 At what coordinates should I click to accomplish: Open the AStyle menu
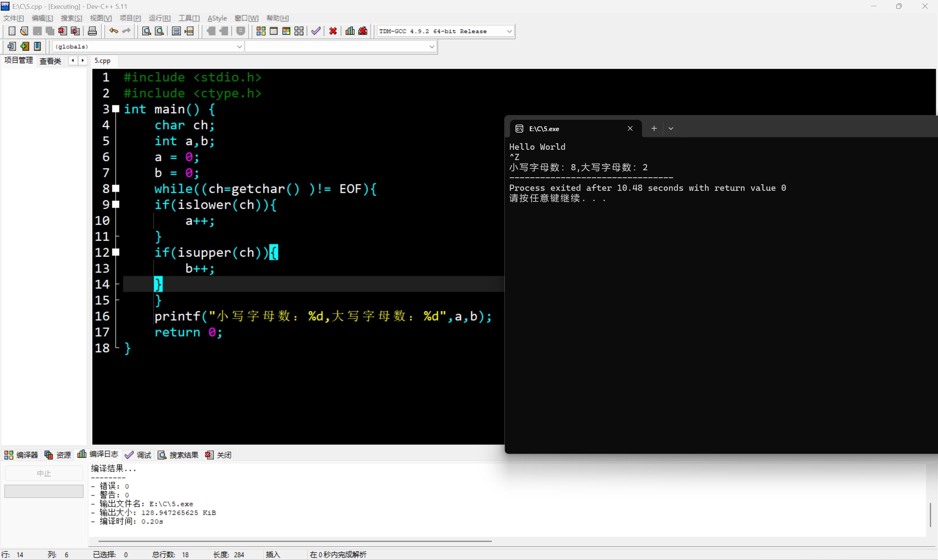pos(217,18)
